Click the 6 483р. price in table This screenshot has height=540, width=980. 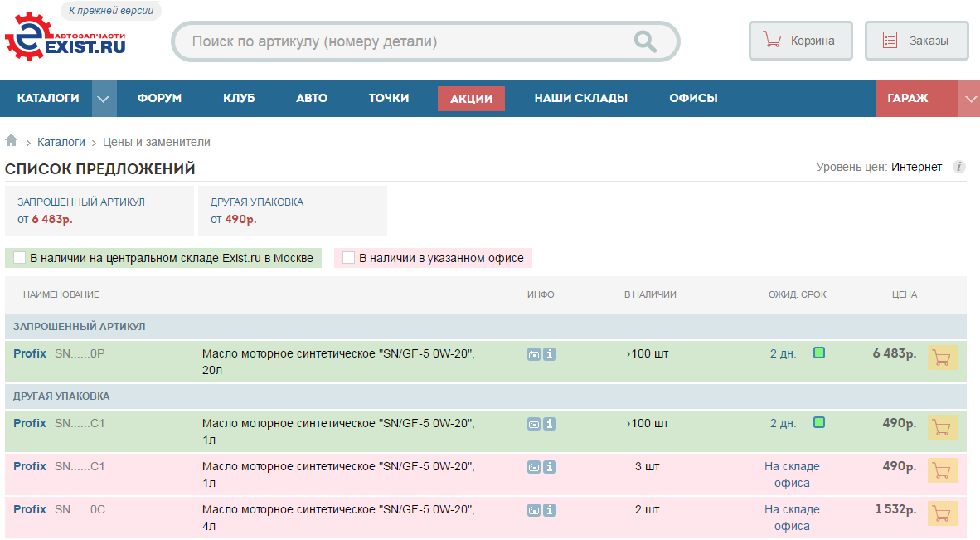(895, 353)
